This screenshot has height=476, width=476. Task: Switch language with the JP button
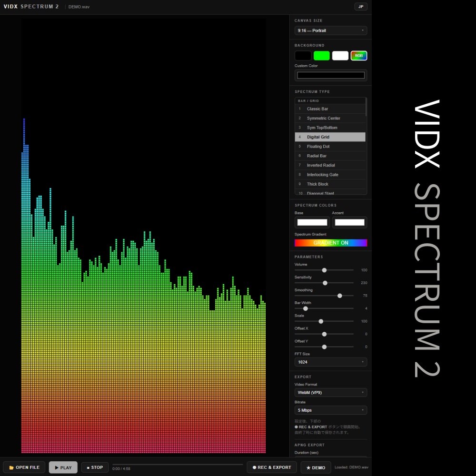pyautogui.click(x=361, y=6)
